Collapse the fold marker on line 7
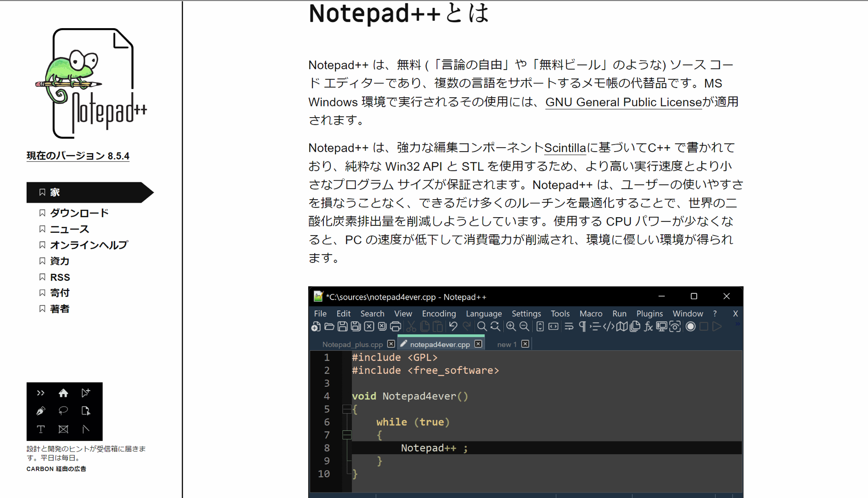Screen dimensions: 868x498 tap(347, 435)
